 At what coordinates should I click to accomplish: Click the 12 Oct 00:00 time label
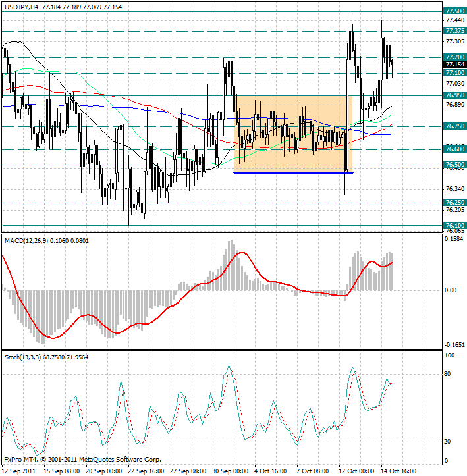(x=357, y=471)
